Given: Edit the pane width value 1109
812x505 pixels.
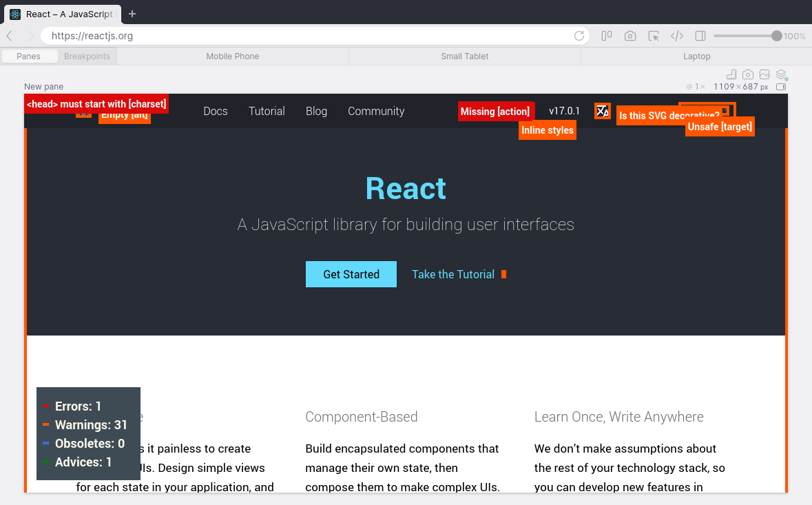Looking at the screenshot, I should pyautogui.click(x=723, y=87).
